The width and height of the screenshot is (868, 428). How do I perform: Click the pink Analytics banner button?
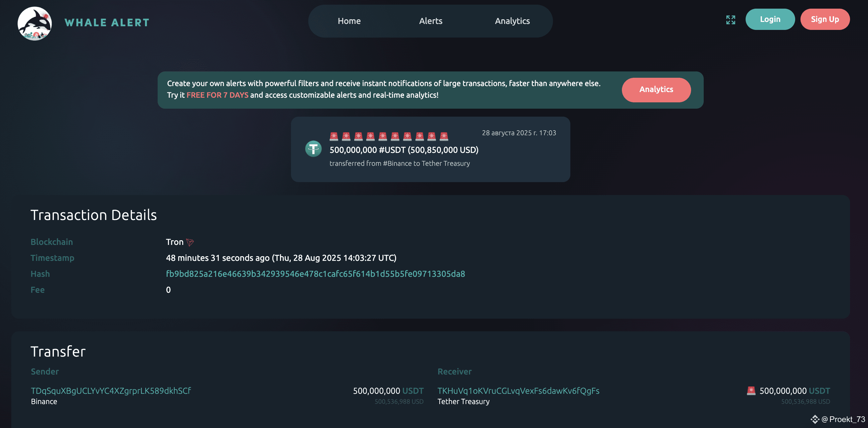656,90
